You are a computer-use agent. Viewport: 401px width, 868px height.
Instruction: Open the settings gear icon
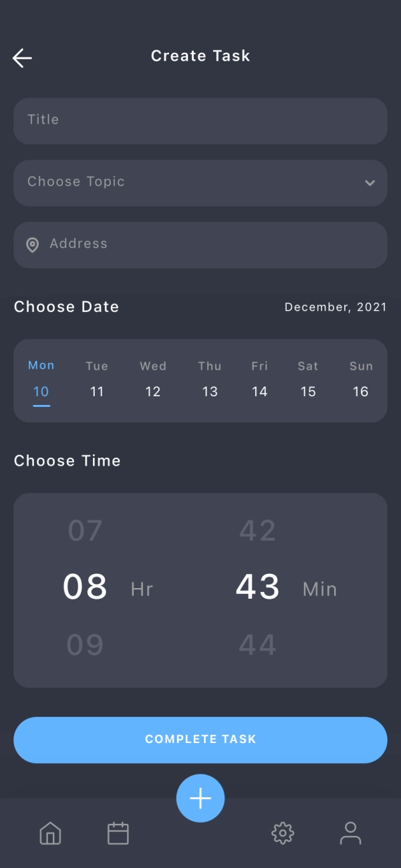[x=283, y=833]
